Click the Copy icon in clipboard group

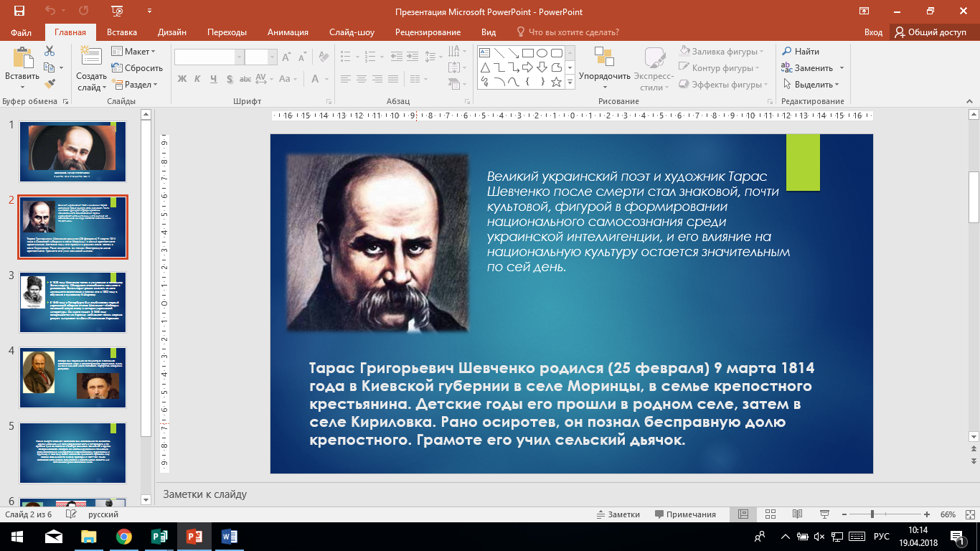47,67
